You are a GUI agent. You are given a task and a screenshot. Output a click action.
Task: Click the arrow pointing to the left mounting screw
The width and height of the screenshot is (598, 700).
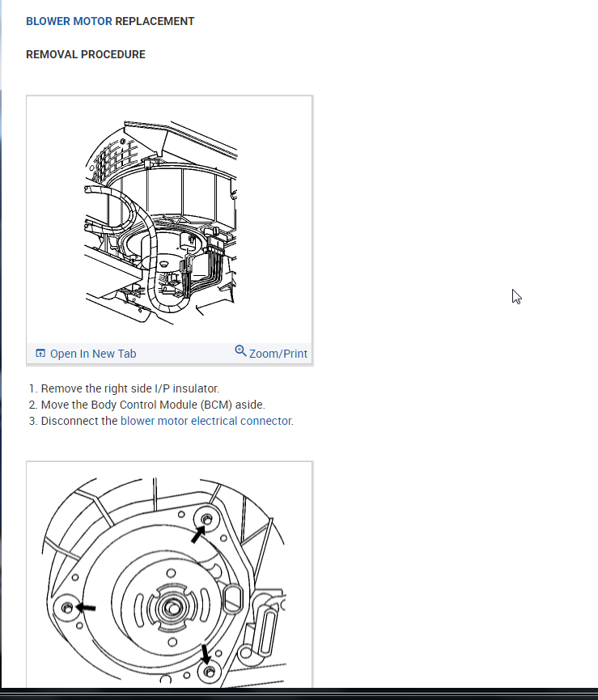86,608
